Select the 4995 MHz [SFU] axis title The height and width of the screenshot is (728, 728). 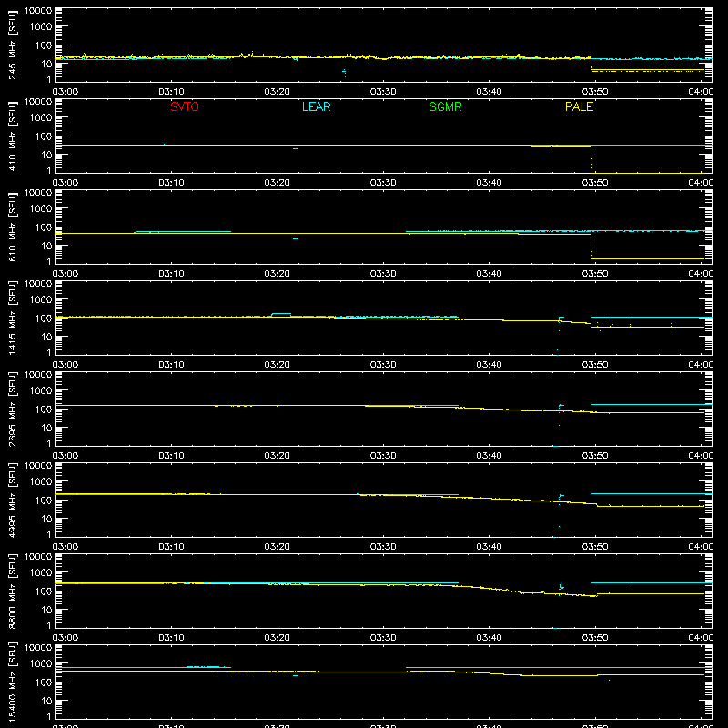pos(13,500)
